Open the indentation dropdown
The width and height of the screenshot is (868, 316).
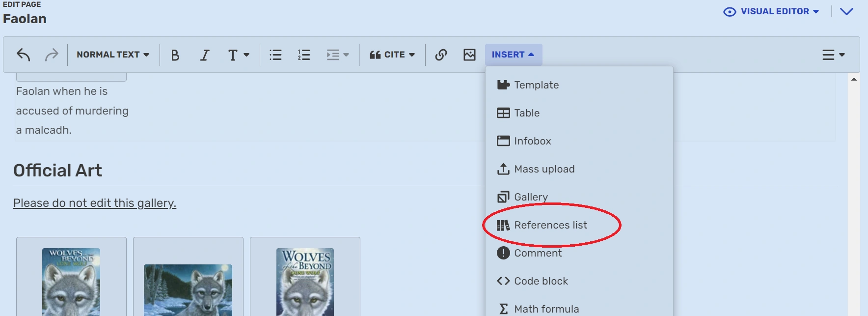tap(338, 55)
